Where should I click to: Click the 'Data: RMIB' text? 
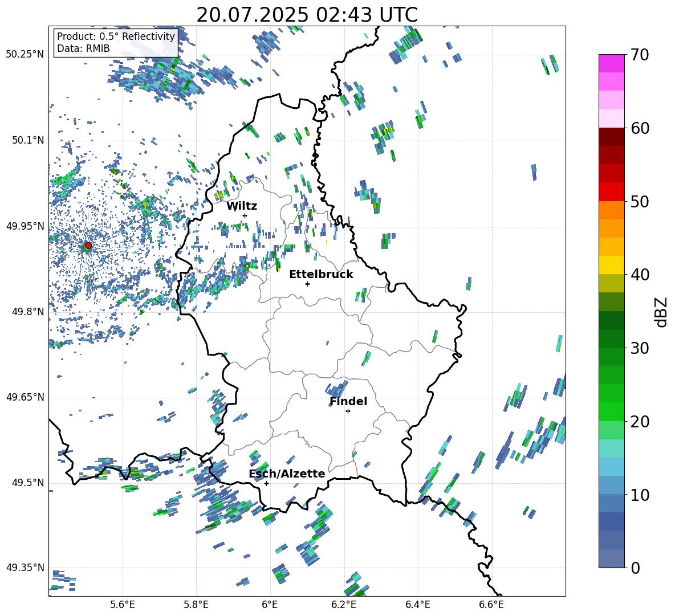click(83, 48)
